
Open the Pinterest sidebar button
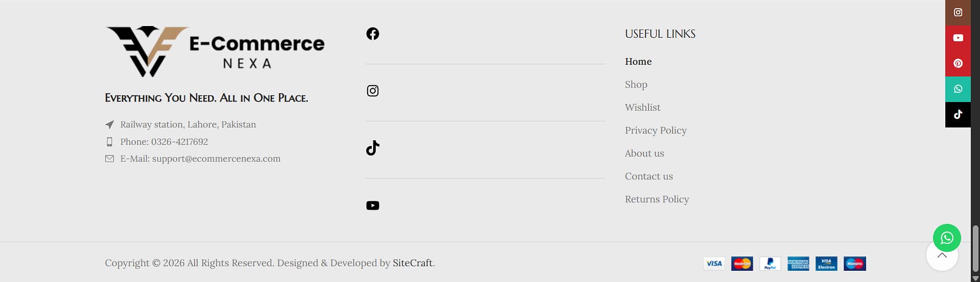[958, 63]
